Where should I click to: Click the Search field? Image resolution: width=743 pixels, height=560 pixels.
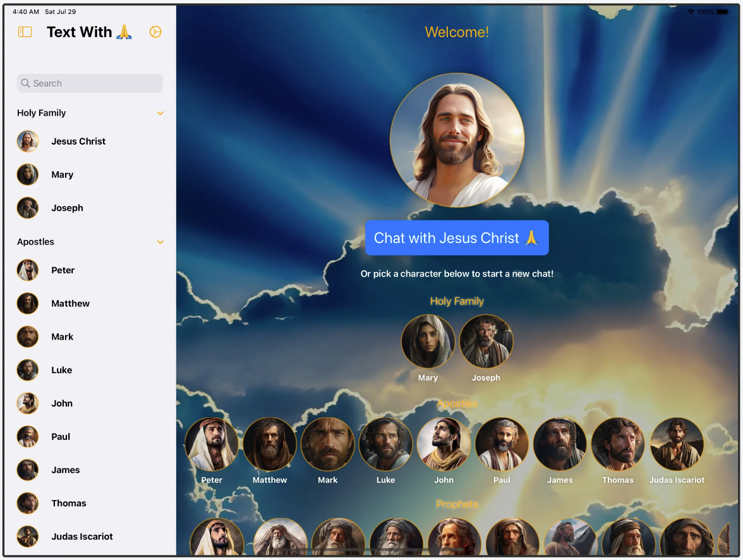(90, 83)
